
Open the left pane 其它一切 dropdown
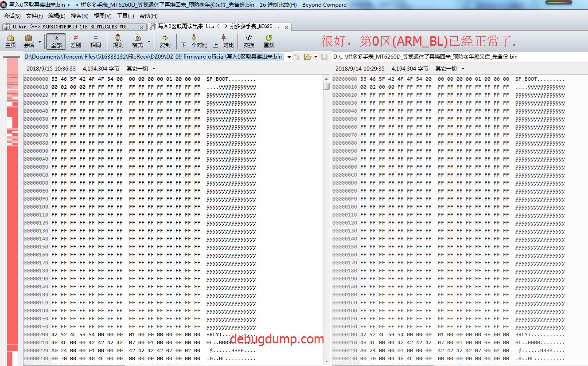pyautogui.click(x=141, y=69)
